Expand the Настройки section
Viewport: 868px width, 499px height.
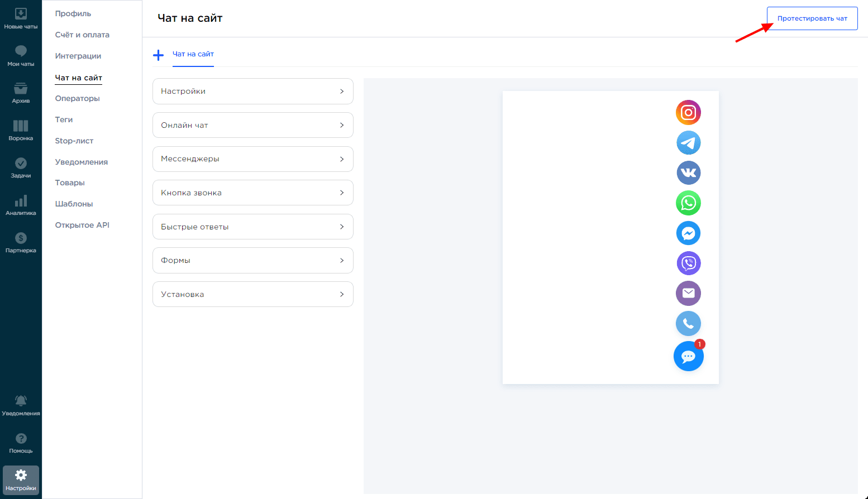pos(252,92)
